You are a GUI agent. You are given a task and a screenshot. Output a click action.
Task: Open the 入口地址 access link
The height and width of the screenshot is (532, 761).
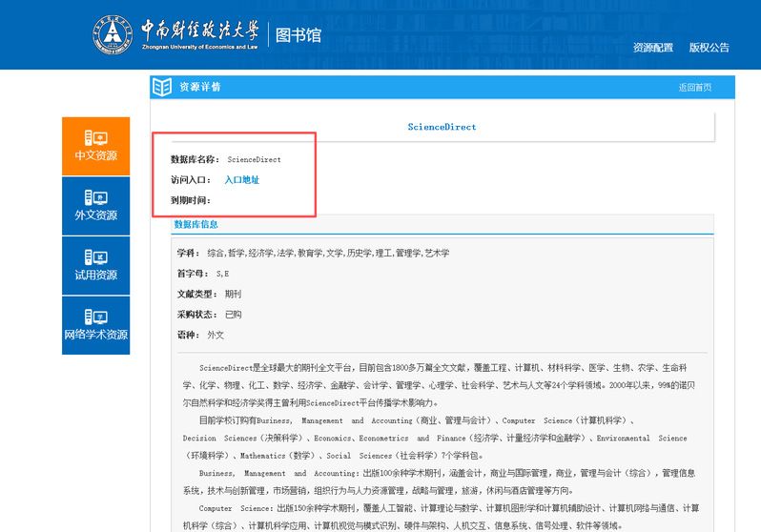coord(241,179)
